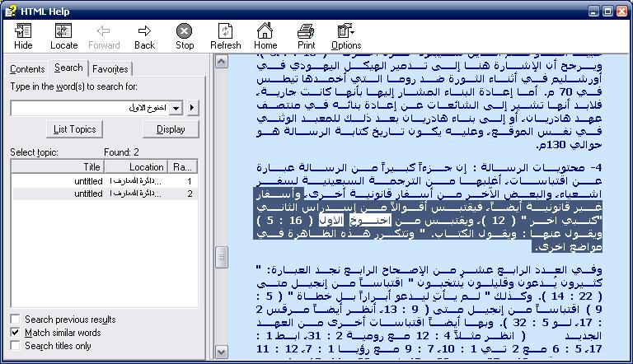Click the highlighted word اخنوخ in the text
This screenshot has height=364, width=633.
(x=370, y=221)
